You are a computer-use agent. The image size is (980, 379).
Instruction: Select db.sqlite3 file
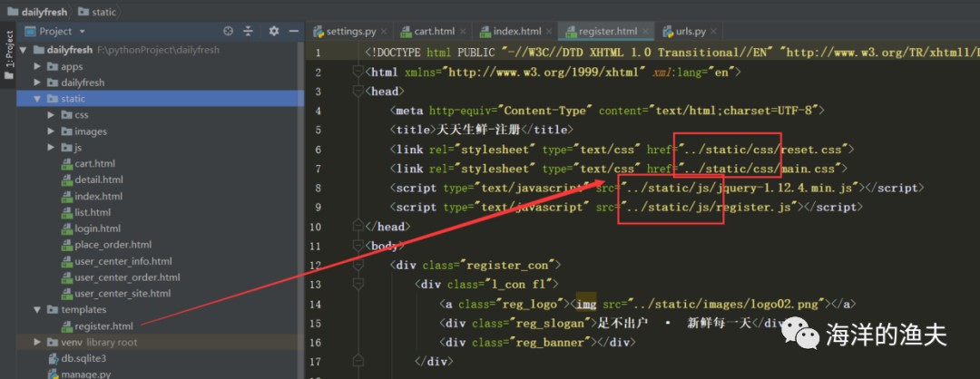pyautogui.click(x=83, y=358)
